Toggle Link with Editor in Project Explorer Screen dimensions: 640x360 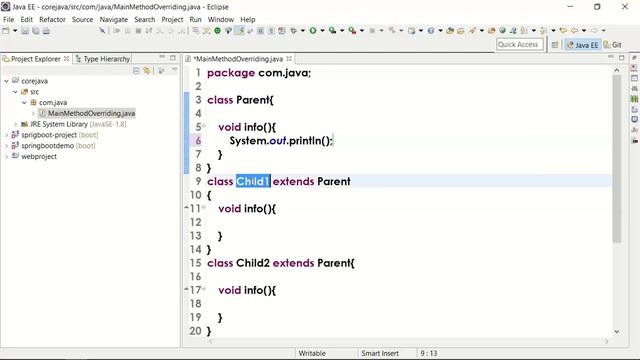click(x=147, y=71)
